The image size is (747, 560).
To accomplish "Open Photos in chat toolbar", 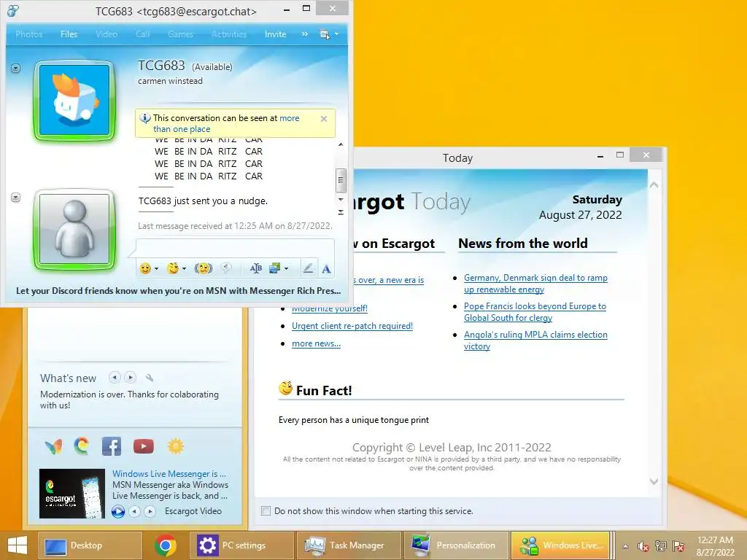I will pyautogui.click(x=28, y=34).
